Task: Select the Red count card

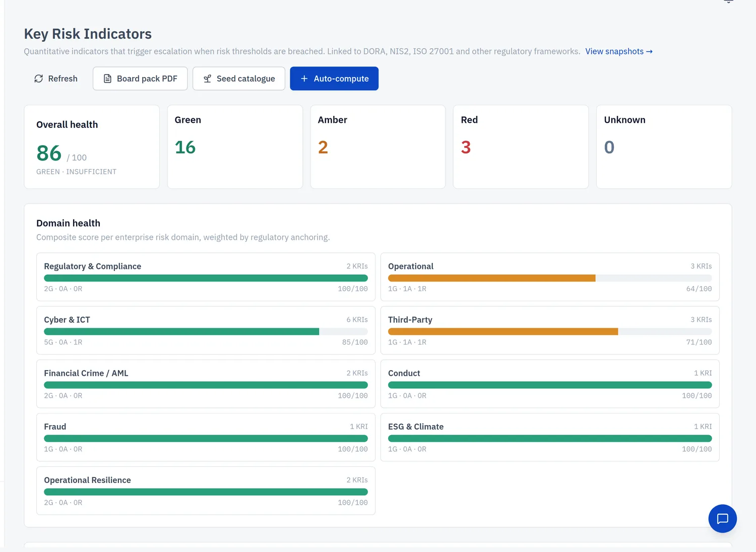Action: click(x=521, y=147)
